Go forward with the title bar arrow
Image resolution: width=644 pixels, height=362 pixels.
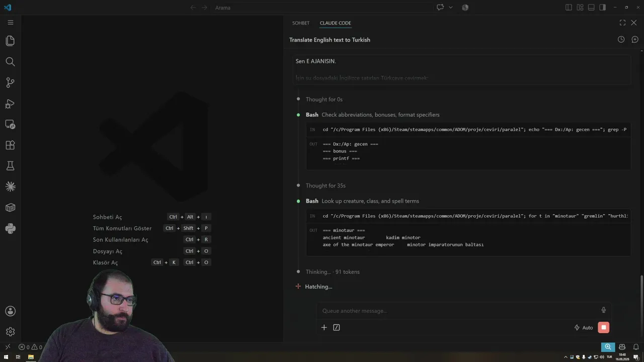tap(204, 8)
